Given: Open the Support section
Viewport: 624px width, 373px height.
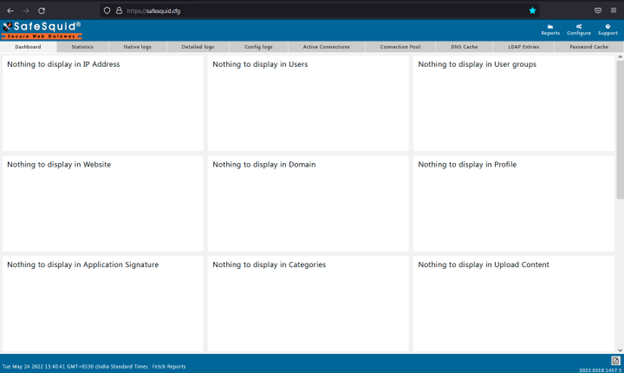Looking at the screenshot, I should [608, 30].
